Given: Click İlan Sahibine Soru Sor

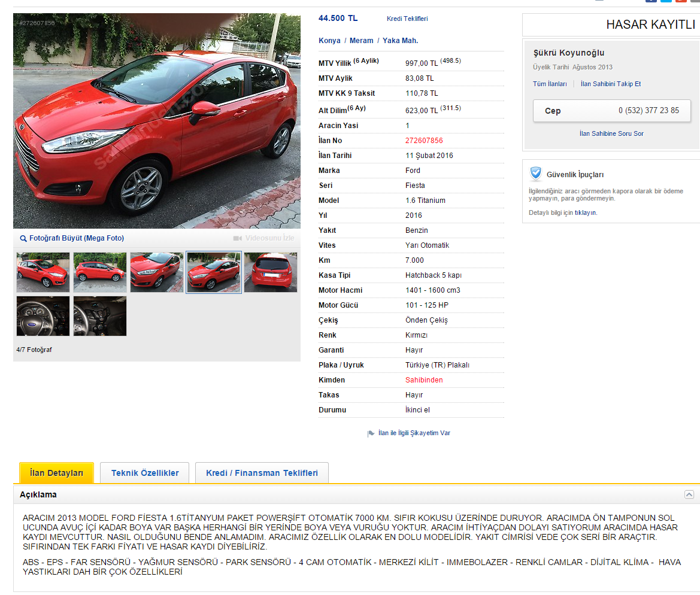Looking at the screenshot, I should pyautogui.click(x=611, y=133).
